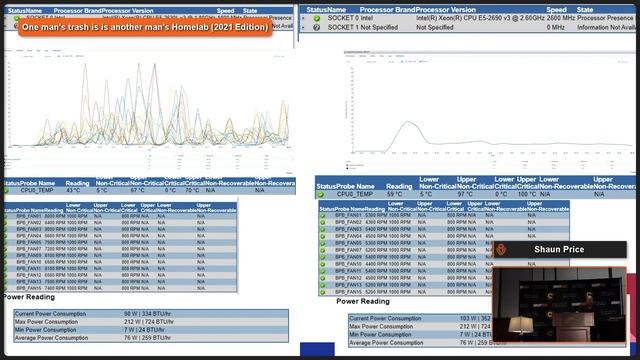Click the status icon for BPB_FAN12 reading 4500 RPM
This screenshot has height=360, width=640.
(x=323, y=278)
